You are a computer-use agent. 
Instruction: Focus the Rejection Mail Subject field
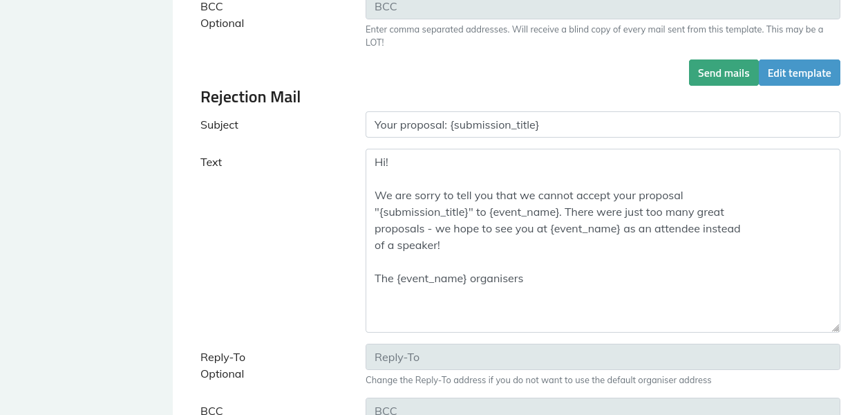[x=602, y=124]
